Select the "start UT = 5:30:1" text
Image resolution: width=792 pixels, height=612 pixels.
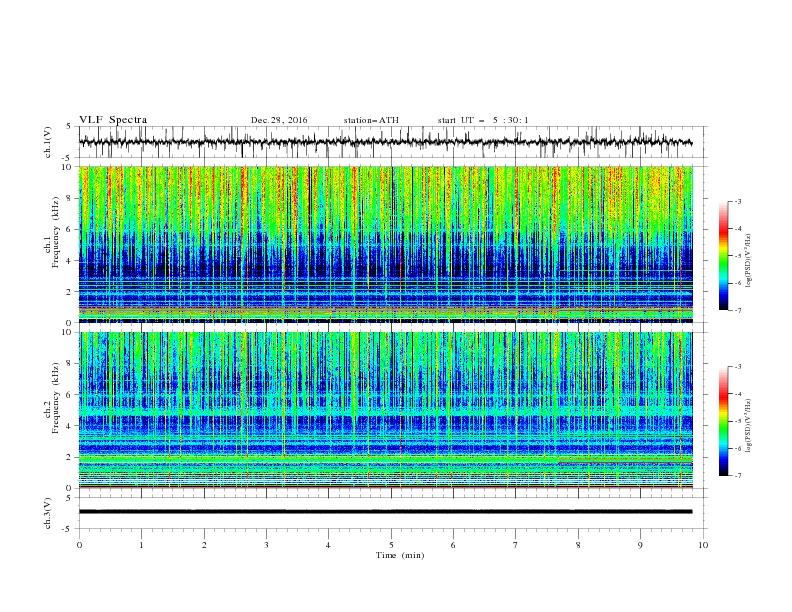[483, 120]
